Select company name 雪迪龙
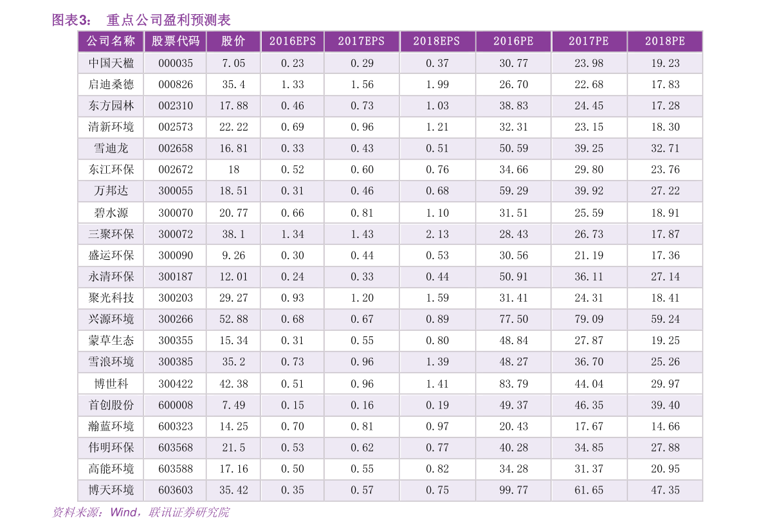Screen dimensions: 766x532 (x=111, y=148)
